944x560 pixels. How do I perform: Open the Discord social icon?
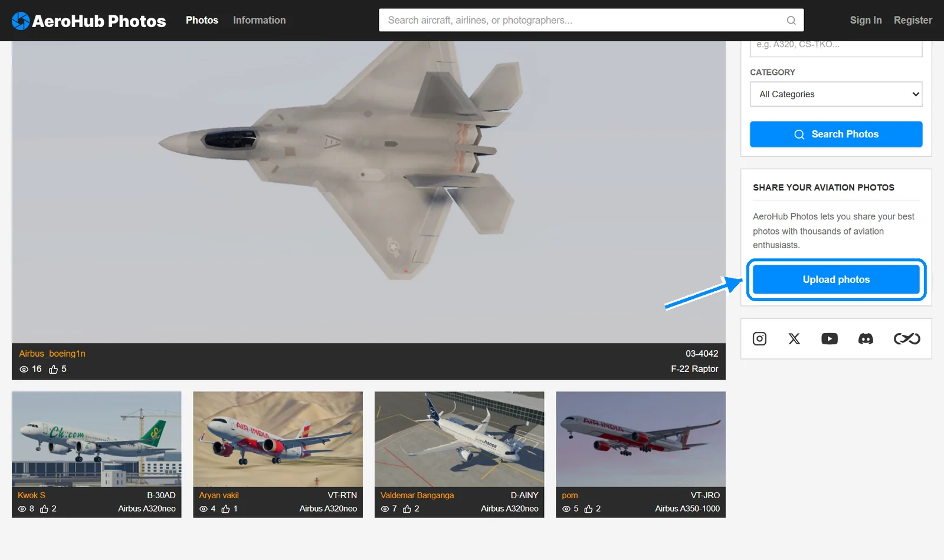[x=866, y=338]
